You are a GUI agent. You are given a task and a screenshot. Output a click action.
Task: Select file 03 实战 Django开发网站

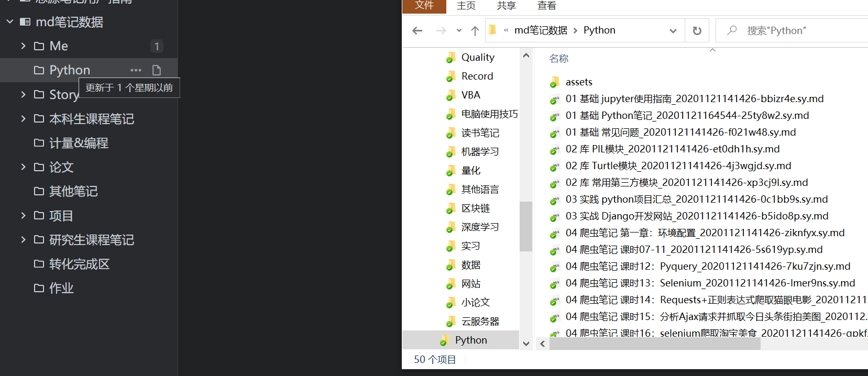(697, 216)
